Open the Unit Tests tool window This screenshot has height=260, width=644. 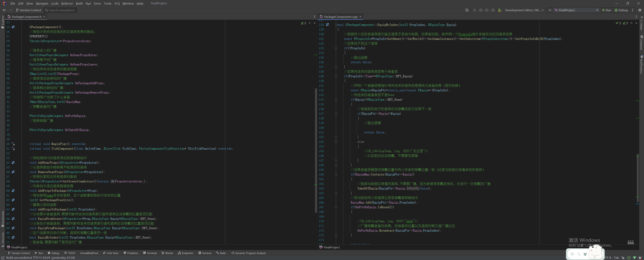111,253
